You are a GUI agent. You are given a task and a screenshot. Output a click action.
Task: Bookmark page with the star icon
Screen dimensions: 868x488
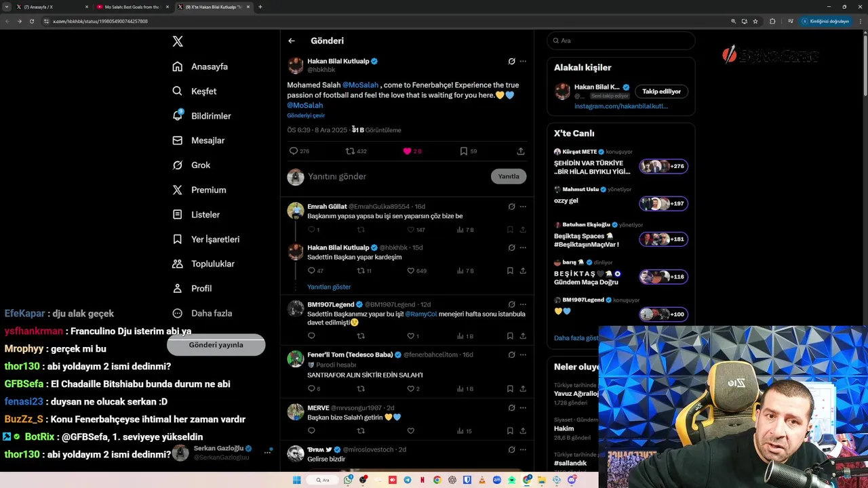(755, 21)
